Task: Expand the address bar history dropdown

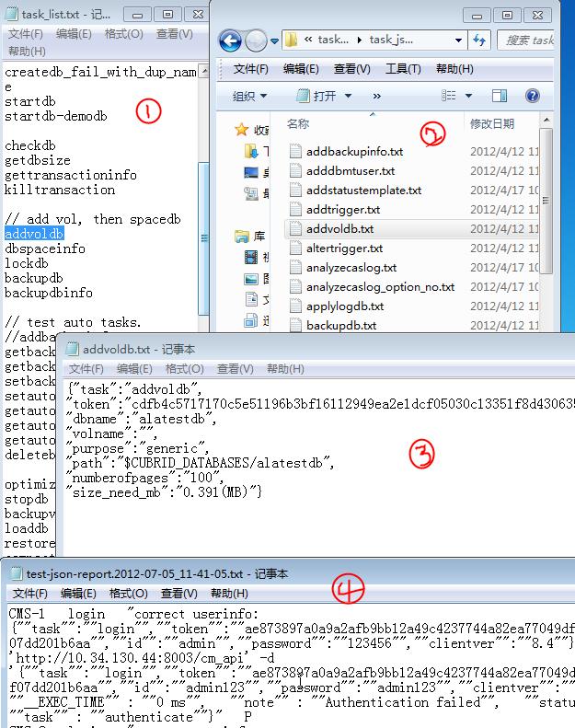Action: [x=458, y=40]
